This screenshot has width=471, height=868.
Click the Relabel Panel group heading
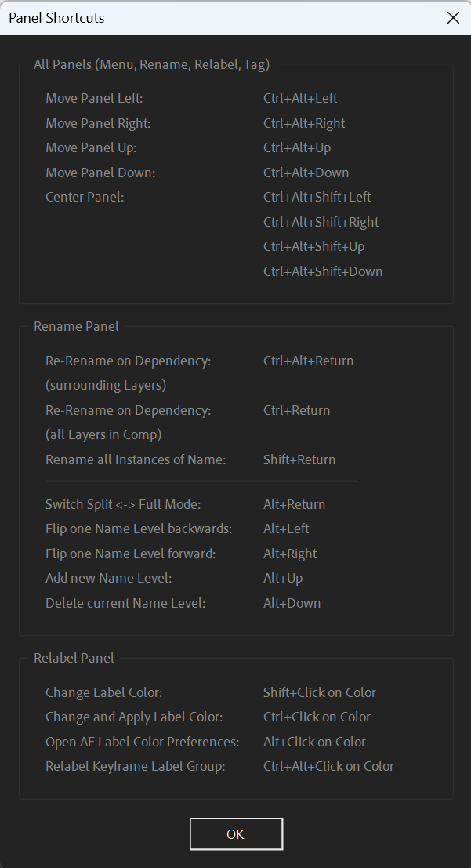74,658
